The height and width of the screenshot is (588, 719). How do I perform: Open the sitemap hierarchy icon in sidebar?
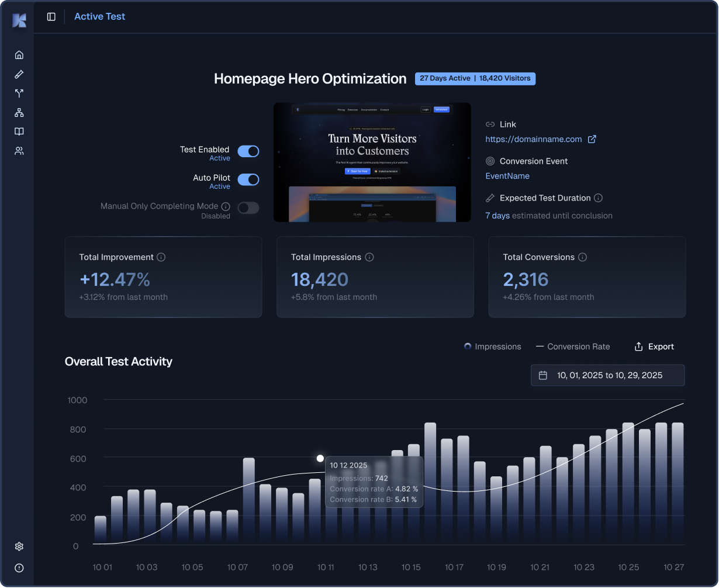(x=19, y=112)
